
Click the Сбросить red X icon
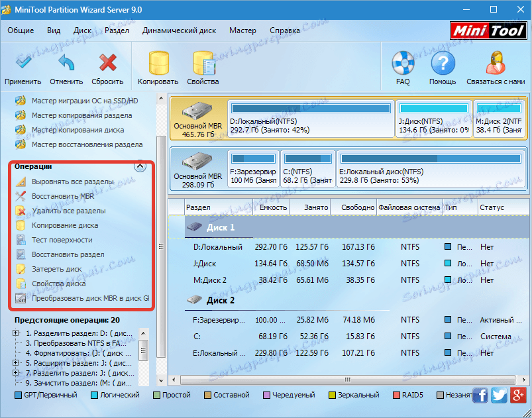click(x=107, y=62)
